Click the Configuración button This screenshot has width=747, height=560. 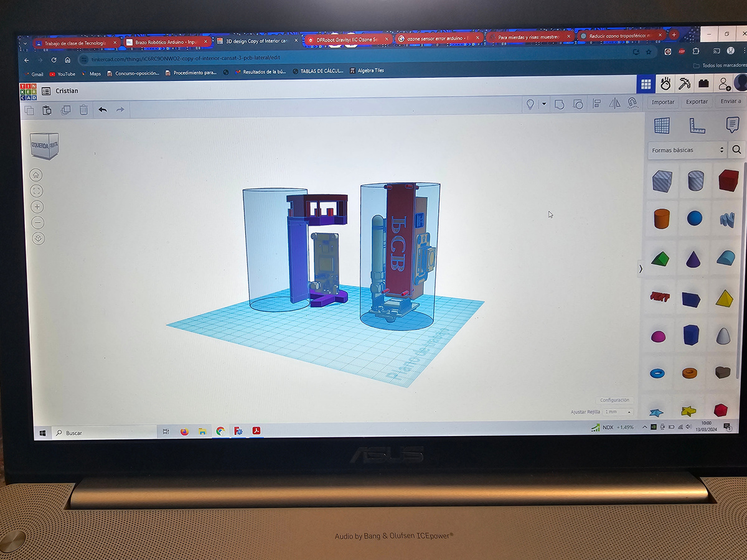coord(614,400)
